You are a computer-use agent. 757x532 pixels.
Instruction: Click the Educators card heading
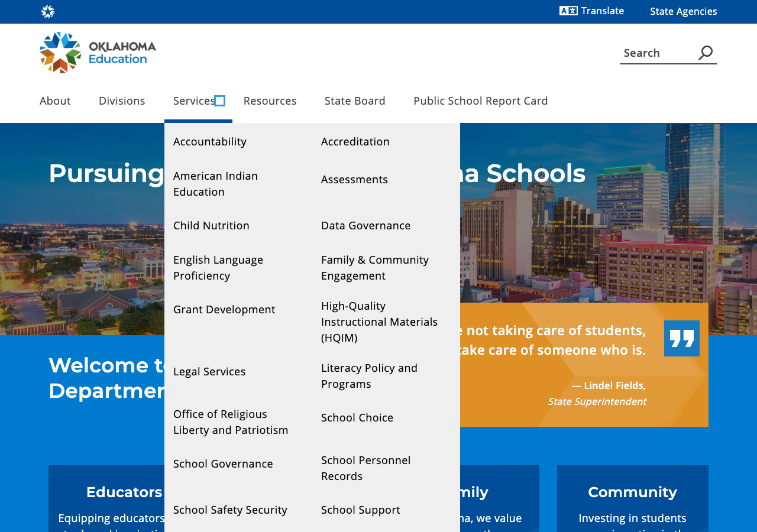point(124,492)
